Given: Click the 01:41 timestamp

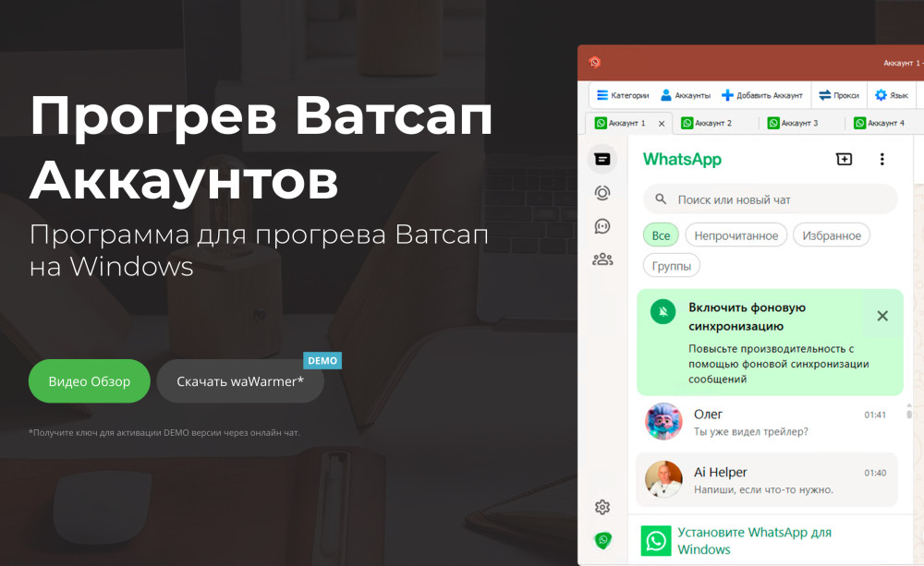Looking at the screenshot, I should (875, 415).
